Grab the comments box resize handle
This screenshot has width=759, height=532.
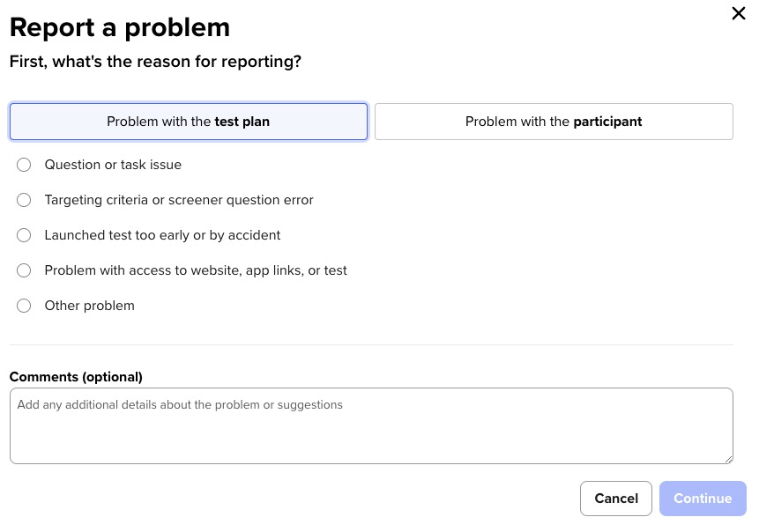pos(728,459)
